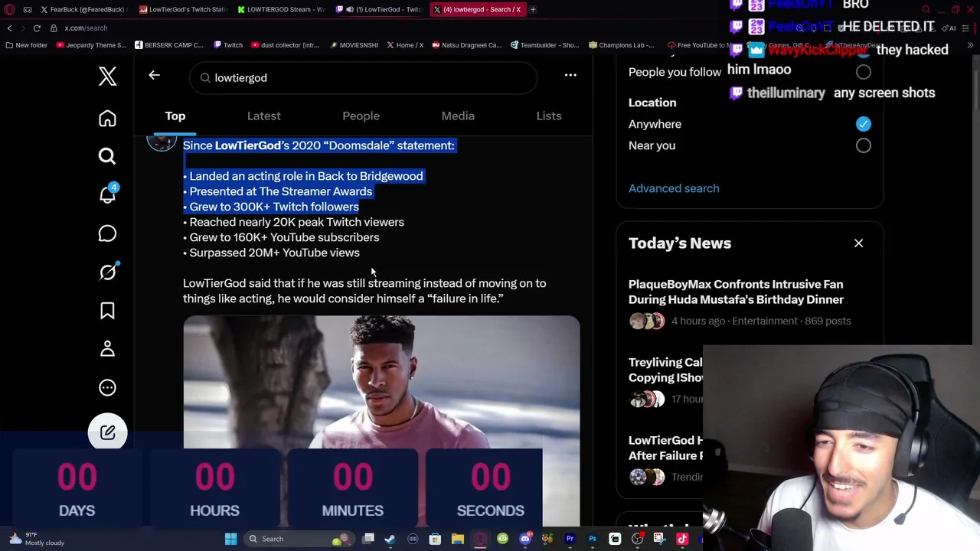Switch to the People tab
The image size is (980, 551).
361,116
